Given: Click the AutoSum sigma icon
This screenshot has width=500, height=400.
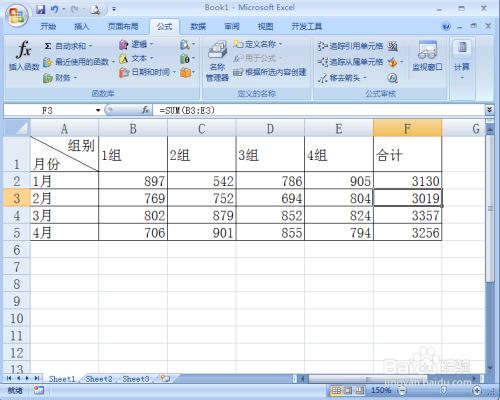Looking at the screenshot, I should tap(48, 46).
